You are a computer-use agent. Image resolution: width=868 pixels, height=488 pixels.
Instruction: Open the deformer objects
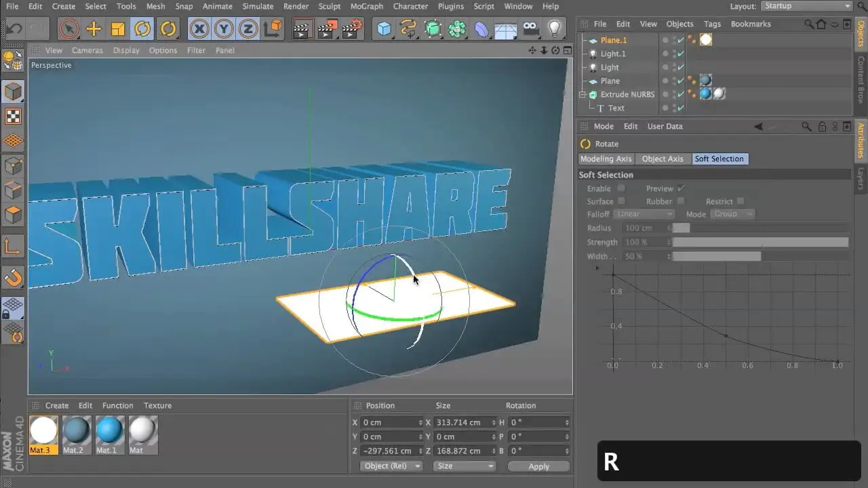click(482, 28)
